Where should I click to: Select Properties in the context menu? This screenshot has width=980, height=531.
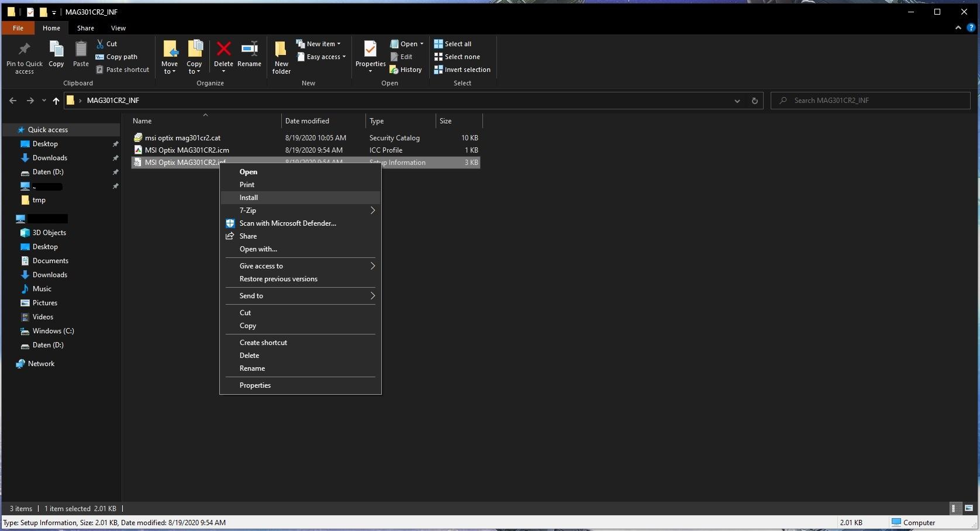301,385
